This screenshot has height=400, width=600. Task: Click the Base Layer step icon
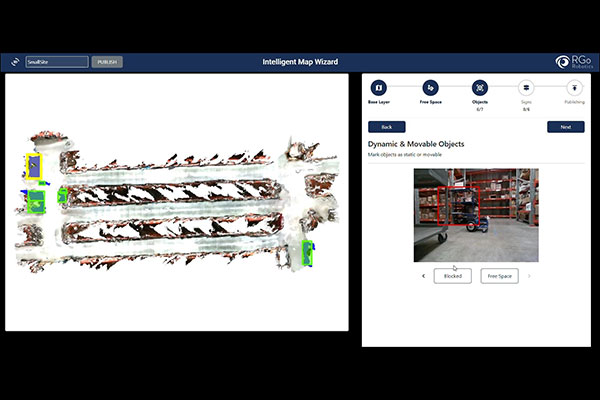tap(378, 88)
